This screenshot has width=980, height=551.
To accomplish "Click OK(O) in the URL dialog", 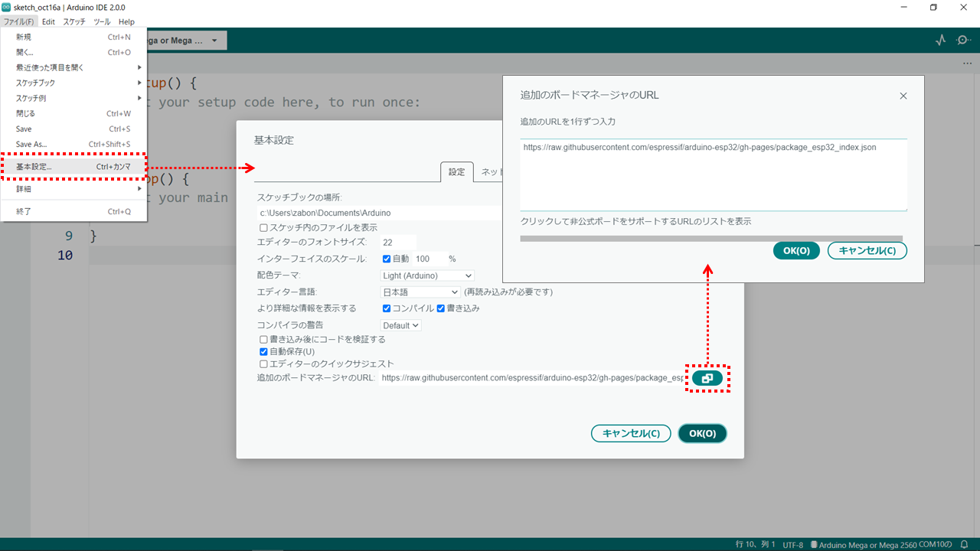I will [796, 250].
